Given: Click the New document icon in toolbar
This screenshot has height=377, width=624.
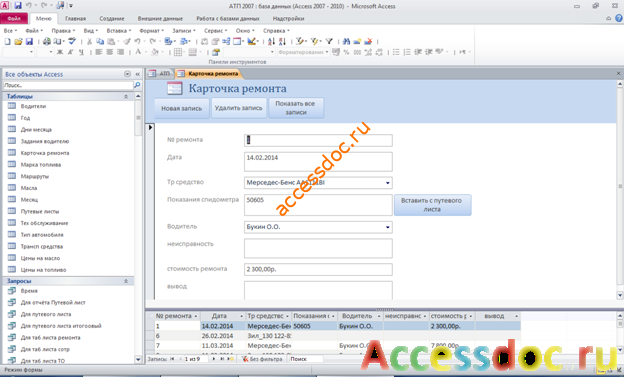Looking at the screenshot, I should click(7, 41).
